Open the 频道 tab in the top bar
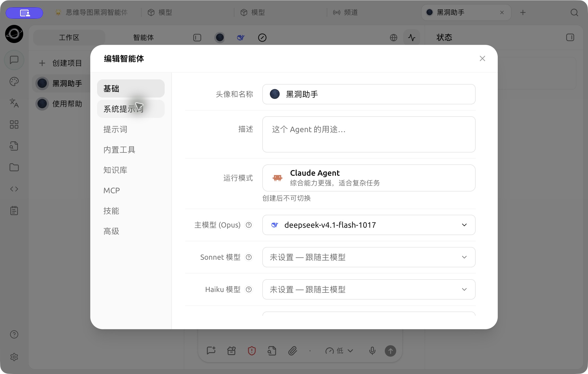The height and width of the screenshot is (374, 588). [x=346, y=12]
